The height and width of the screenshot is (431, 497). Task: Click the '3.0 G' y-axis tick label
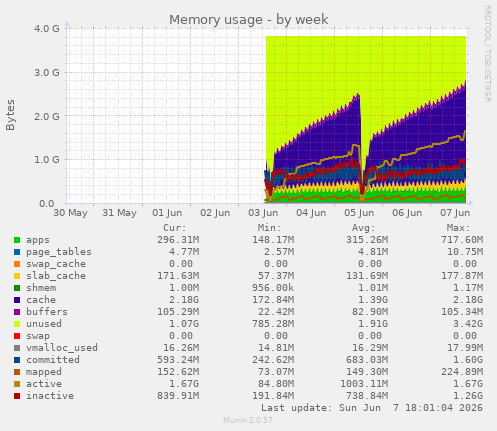(47, 72)
